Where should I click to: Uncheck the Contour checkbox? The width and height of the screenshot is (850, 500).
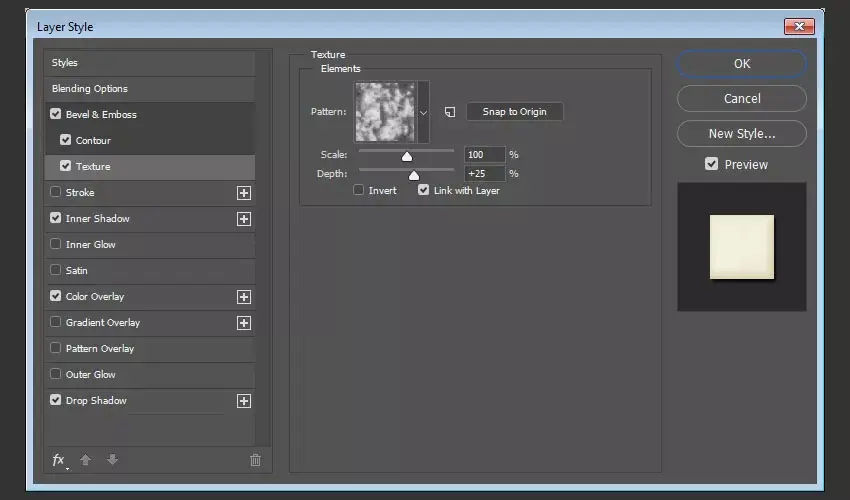tap(66, 140)
